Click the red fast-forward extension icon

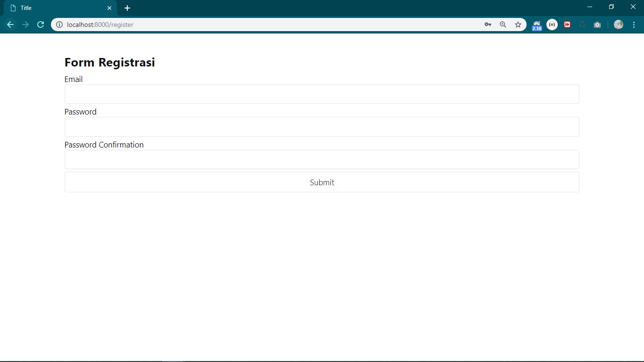(567, 25)
